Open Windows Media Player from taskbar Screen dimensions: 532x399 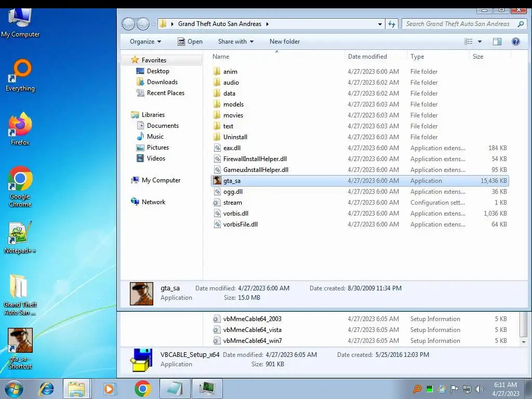coord(109,389)
